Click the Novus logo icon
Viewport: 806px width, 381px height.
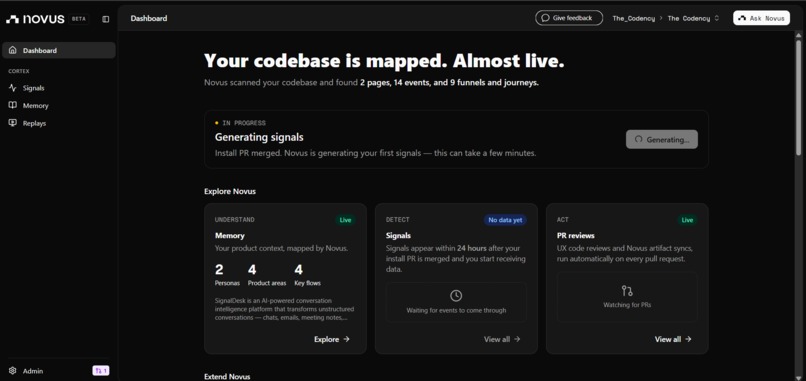click(12, 19)
